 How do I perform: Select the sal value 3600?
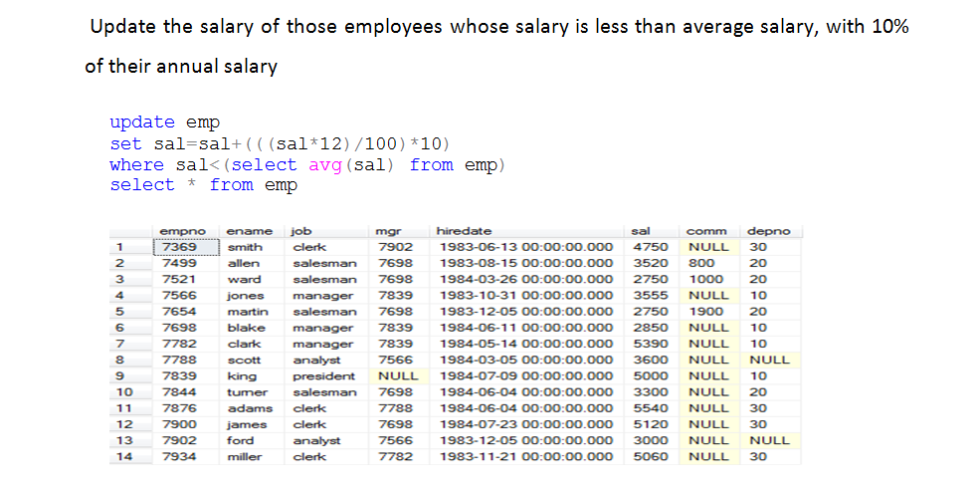651,361
